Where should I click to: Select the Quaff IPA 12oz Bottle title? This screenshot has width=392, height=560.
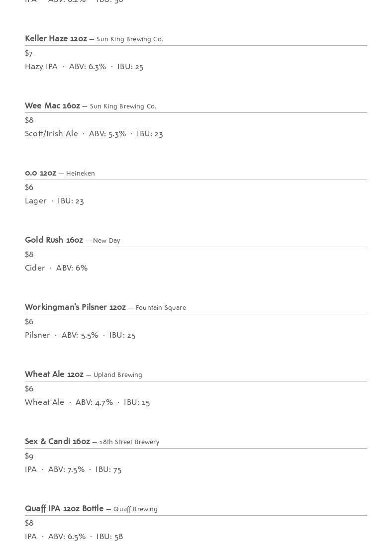(64, 508)
